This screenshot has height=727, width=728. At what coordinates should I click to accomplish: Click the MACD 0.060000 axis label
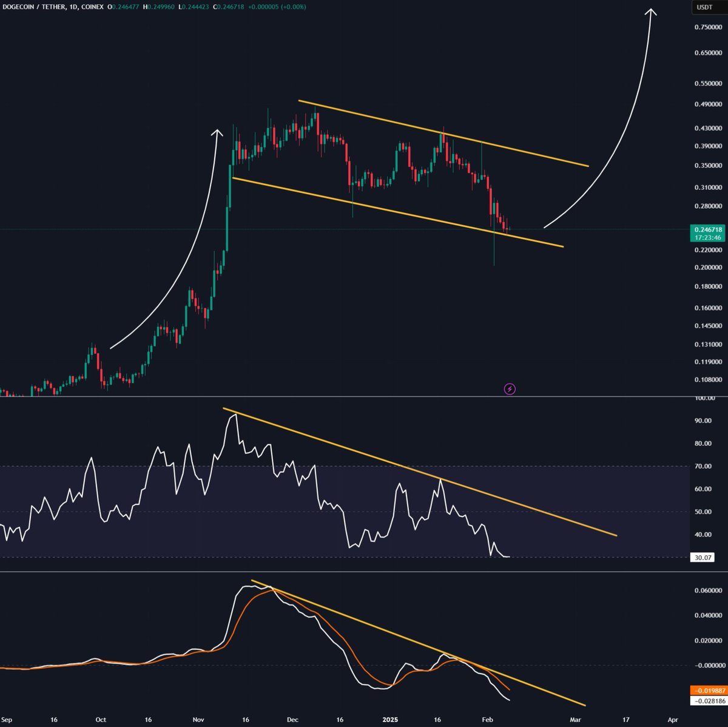[709, 590]
